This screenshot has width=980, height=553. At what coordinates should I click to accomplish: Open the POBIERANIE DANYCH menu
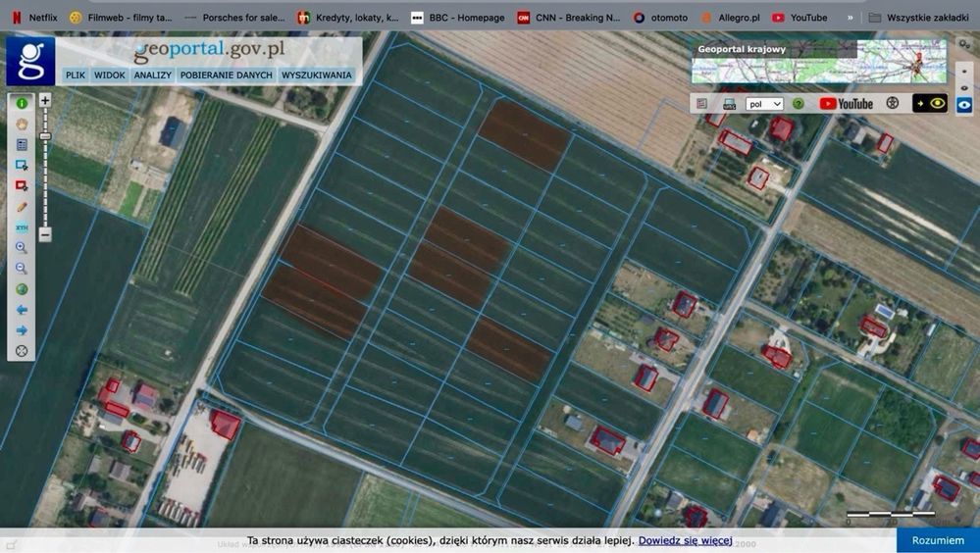coord(227,75)
